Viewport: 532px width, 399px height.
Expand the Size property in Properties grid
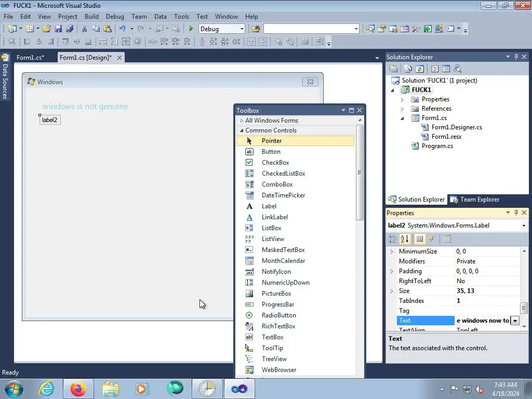click(x=392, y=291)
